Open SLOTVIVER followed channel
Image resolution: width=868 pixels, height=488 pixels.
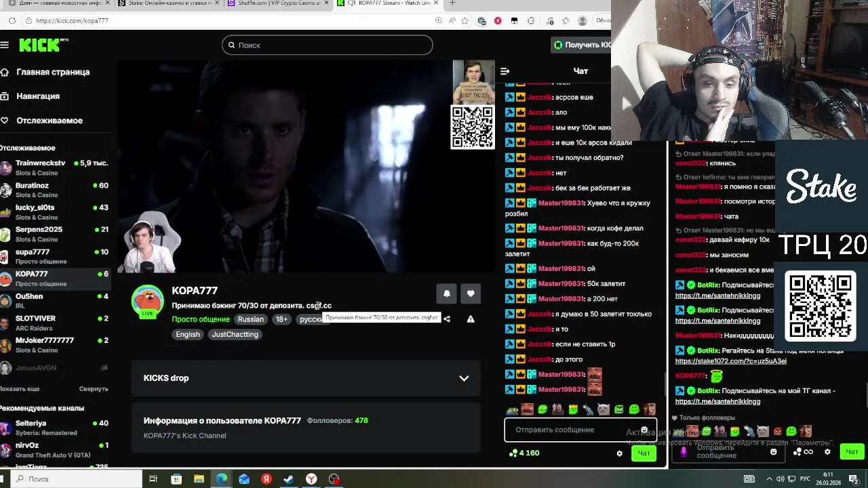pyautogui.click(x=54, y=323)
